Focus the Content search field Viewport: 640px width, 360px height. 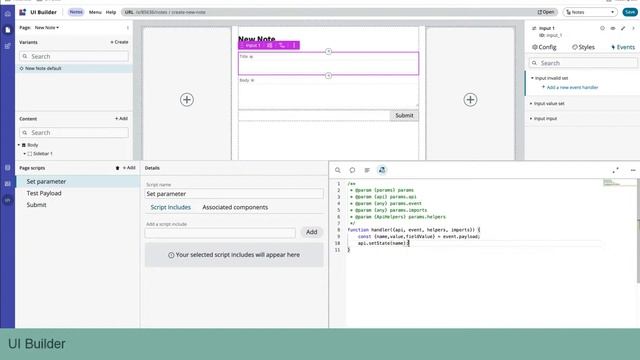pos(74,133)
